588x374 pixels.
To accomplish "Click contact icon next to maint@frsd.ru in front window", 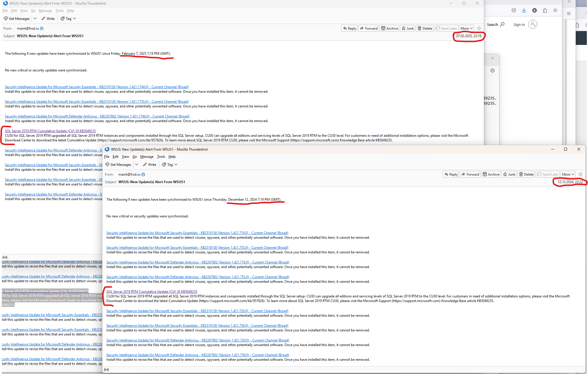I will 143,174.
